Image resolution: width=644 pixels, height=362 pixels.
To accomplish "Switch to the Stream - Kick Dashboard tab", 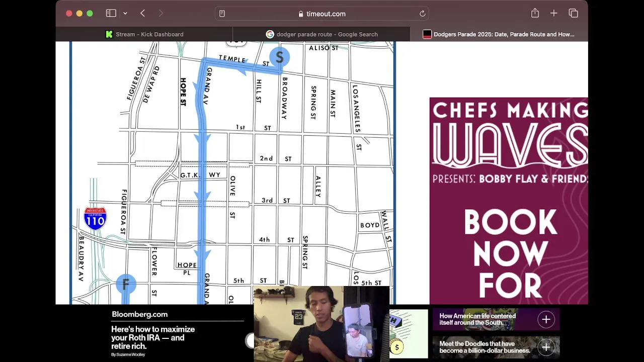I will (x=144, y=34).
